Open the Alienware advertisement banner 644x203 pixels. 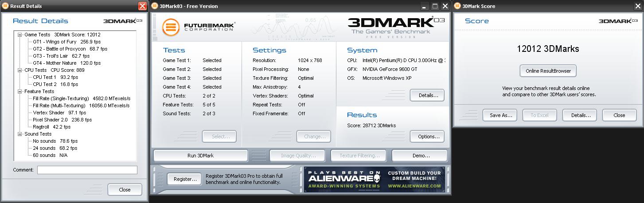[x=375, y=180]
